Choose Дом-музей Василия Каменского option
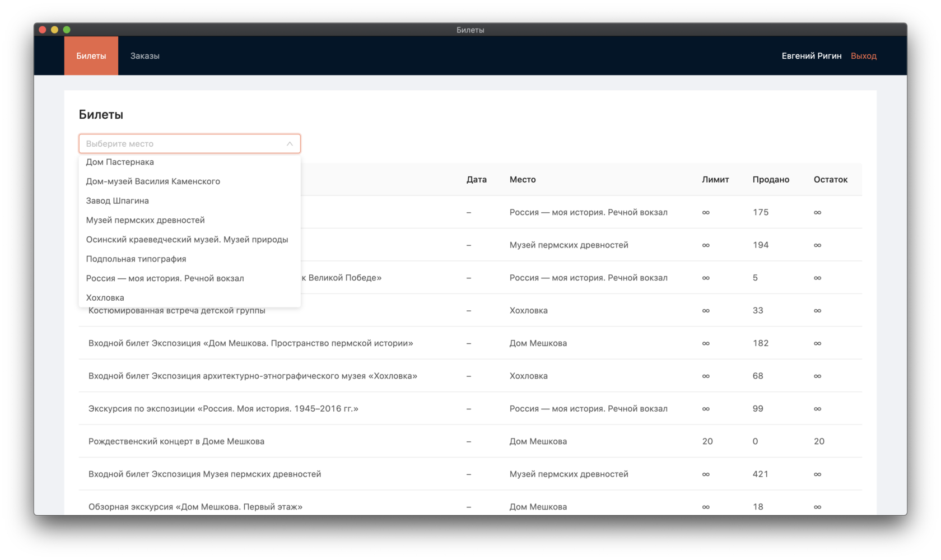 pyautogui.click(x=189, y=181)
